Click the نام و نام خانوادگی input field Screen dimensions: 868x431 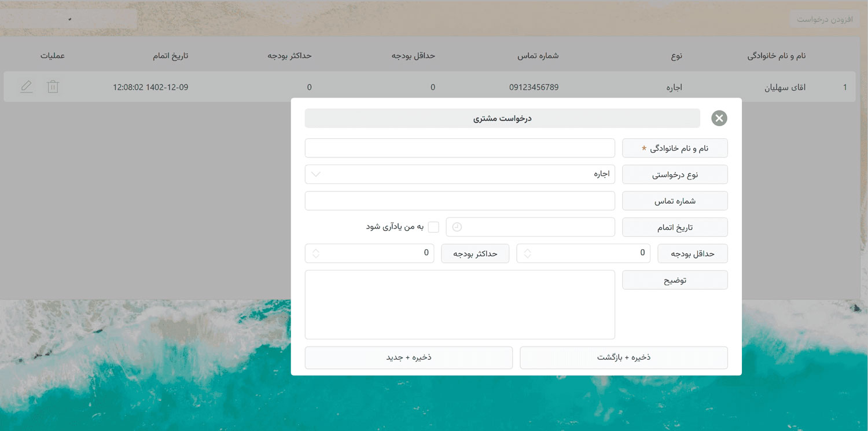tap(459, 148)
